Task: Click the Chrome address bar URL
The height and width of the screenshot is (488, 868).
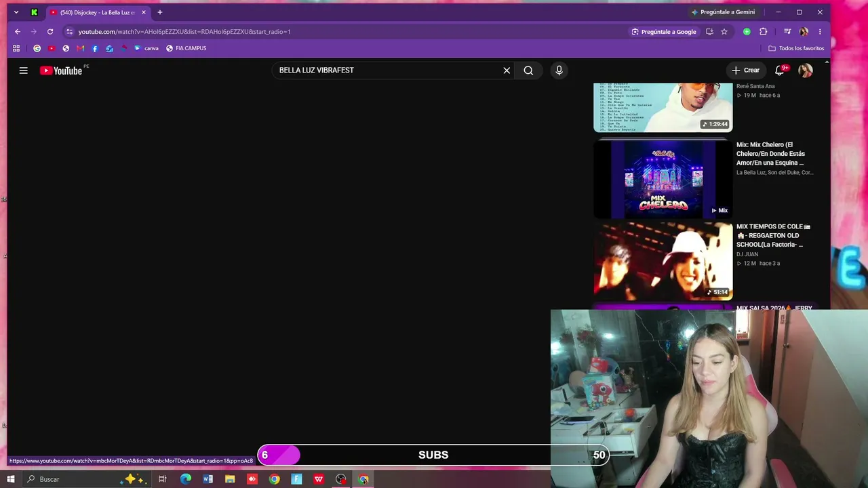Action: point(184,32)
